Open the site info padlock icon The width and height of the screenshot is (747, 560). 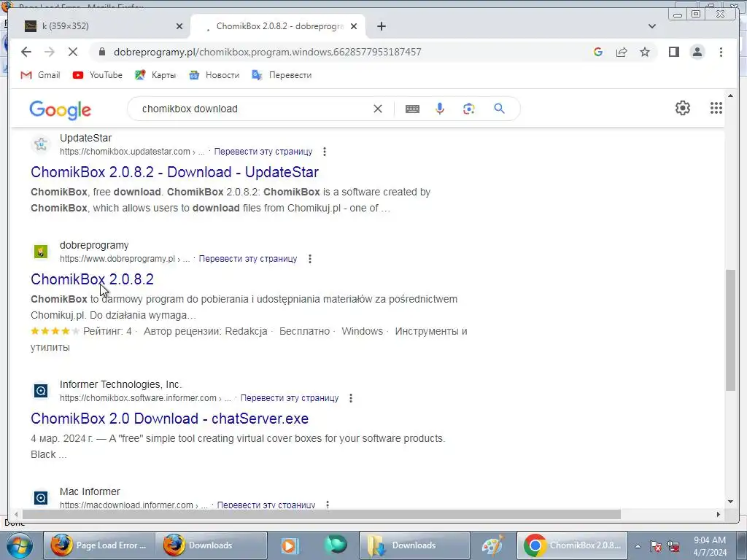(x=101, y=52)
